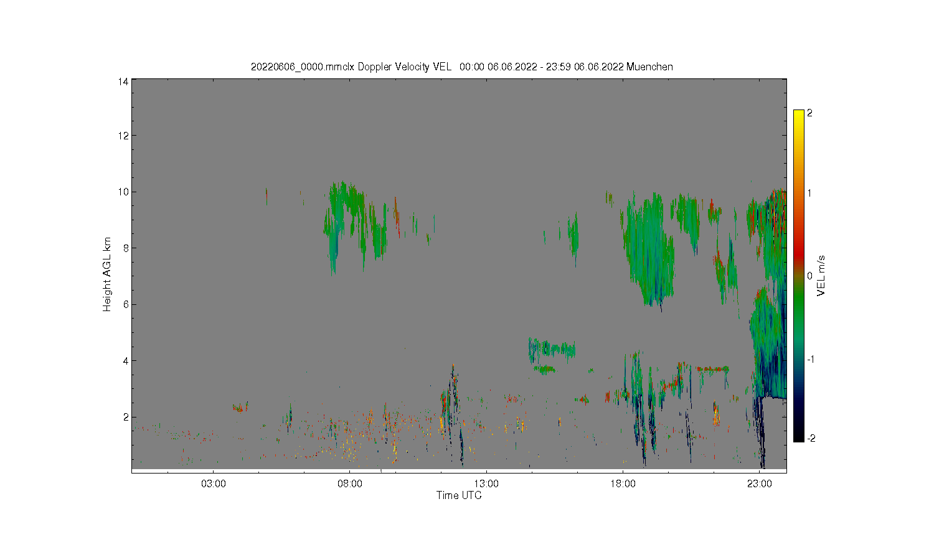Click the 23:00 time tick label
Screen dimensions: 934x560
[x=759, y=483]
